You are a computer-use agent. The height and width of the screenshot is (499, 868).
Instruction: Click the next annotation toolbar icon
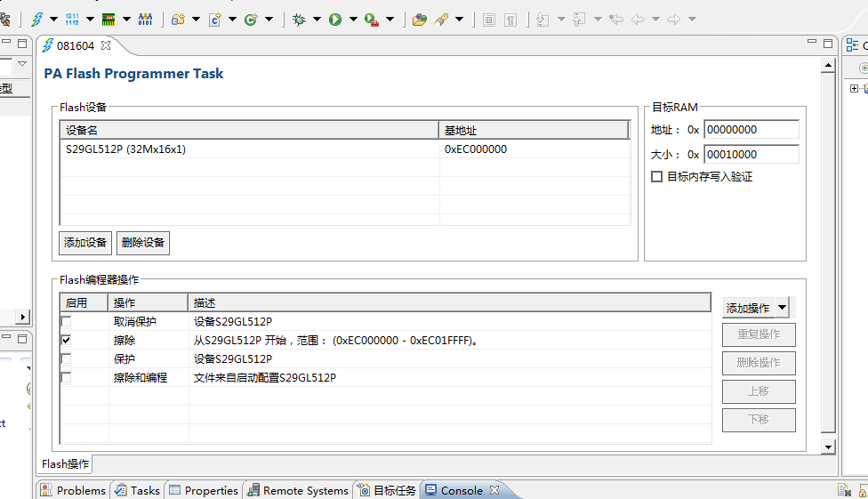[x=542, y=20]
